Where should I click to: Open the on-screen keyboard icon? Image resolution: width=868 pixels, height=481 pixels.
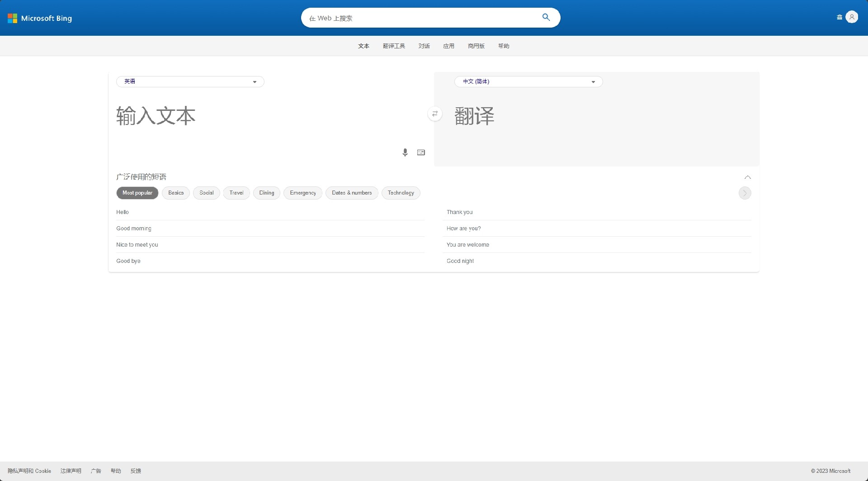[421, 152]
